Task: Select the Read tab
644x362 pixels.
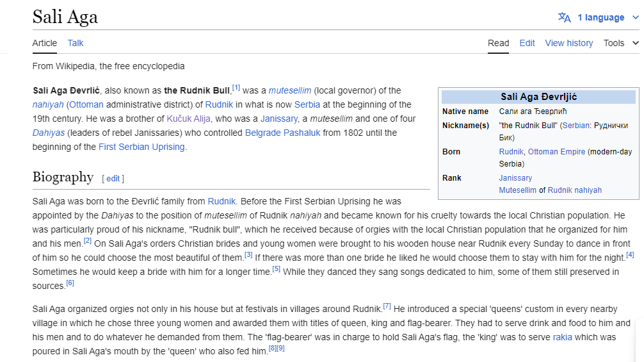Action: point(498,43)
